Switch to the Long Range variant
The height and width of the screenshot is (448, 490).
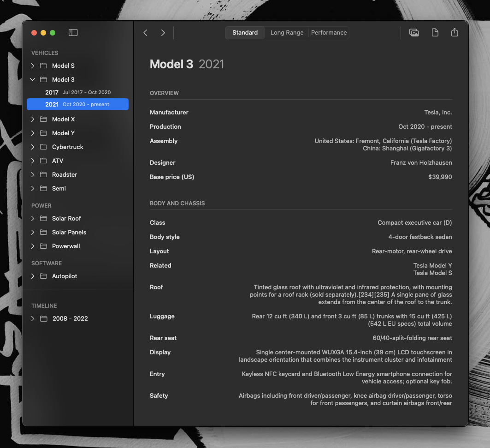click(287, 33)
